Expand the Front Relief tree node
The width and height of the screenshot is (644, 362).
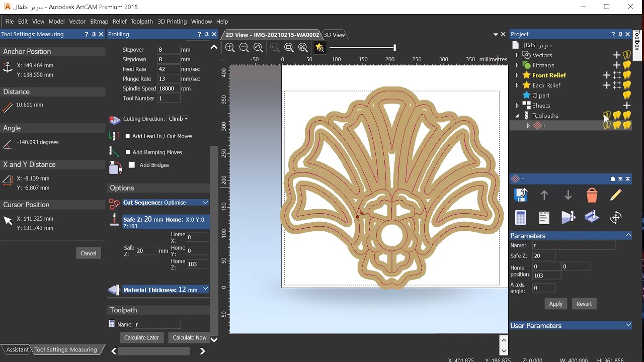517,75
